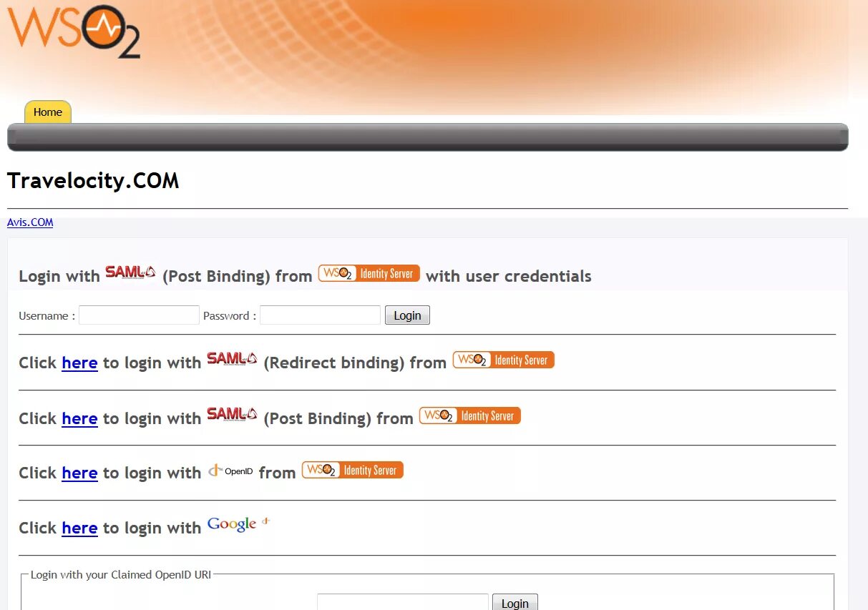The height and width of the screenshot is (610, 868).
Task: Click WSO2 Identity Server badge in credentials heading
Action: point(369,273)
